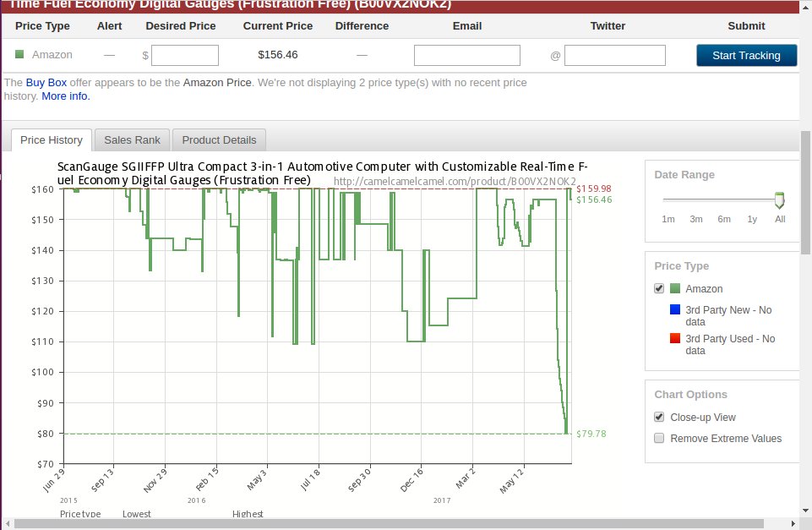Image resolution: width=812 pixels, height=530 pixels.
Task: Set date range to 1y
Action: tap(752, 219)
